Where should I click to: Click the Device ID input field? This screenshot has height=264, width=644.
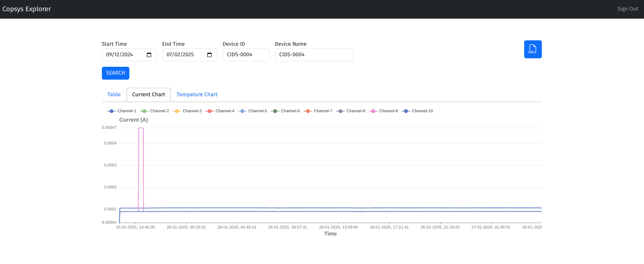(246, 55)
